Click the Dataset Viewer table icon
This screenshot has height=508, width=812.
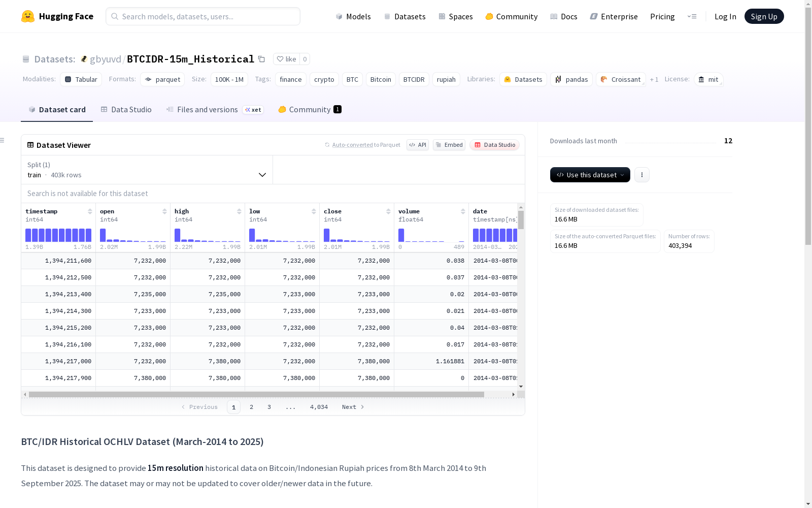30,145
